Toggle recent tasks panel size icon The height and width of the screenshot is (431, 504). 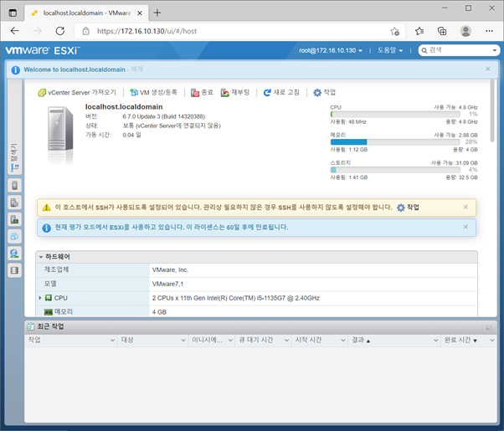[489, 327]
